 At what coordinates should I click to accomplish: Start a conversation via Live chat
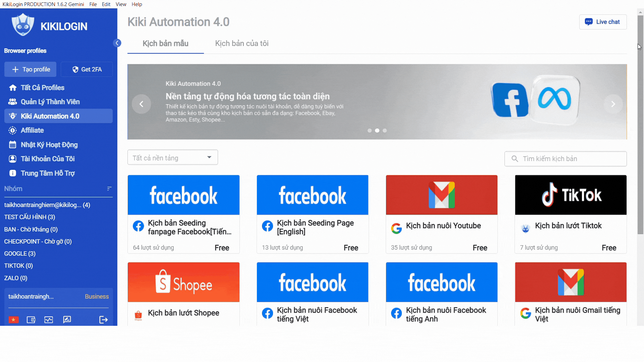603,22
